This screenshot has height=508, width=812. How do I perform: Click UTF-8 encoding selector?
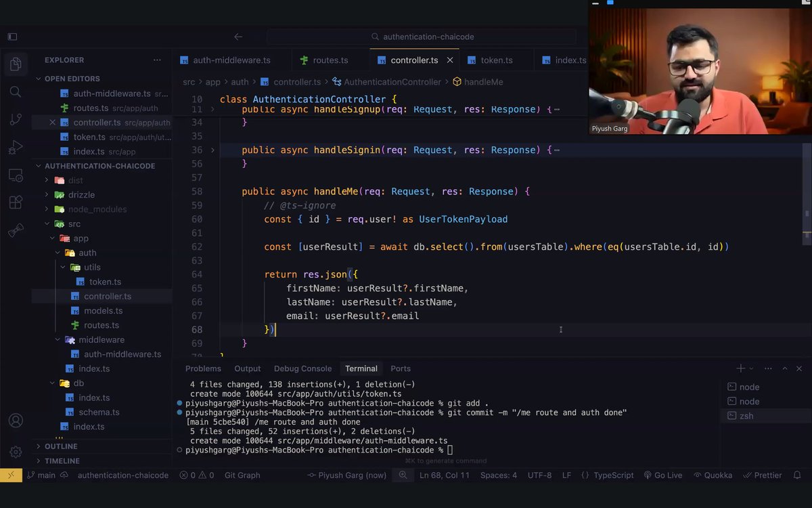[539, 475]
